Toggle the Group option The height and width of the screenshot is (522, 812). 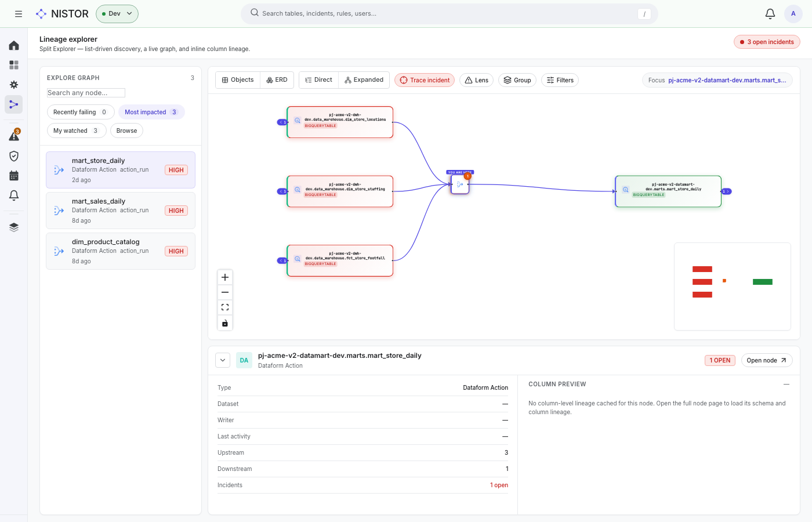(517, 80)
